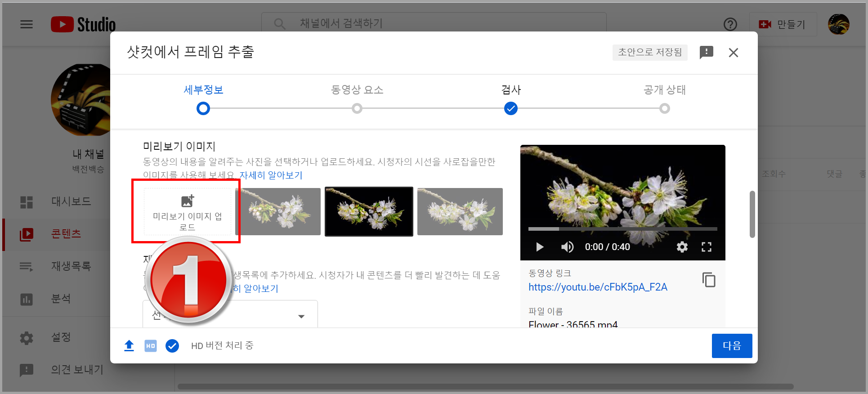Open the hamburger menu in YouTube Studio
The height and width of the screenshot is (394, 868).
[x=27, y=24]
